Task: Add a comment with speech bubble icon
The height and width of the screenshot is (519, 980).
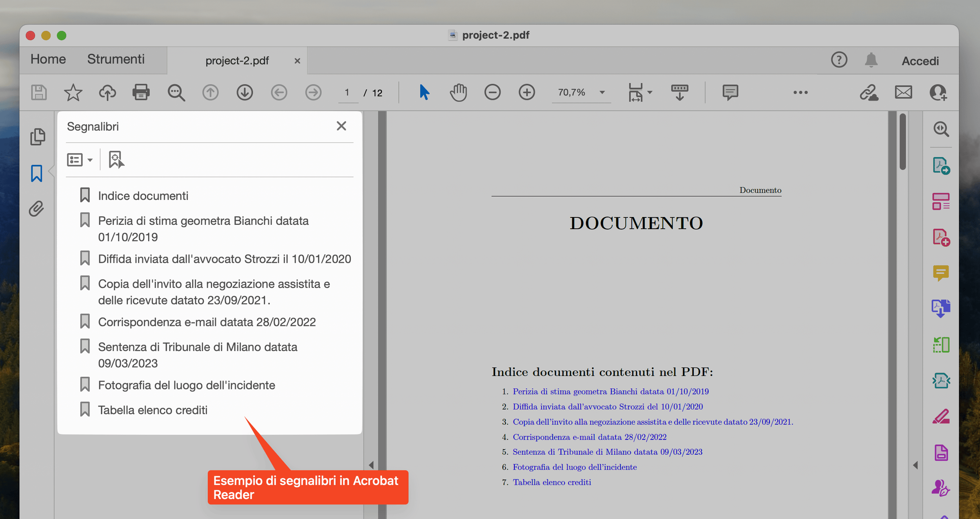Action: 730,93
